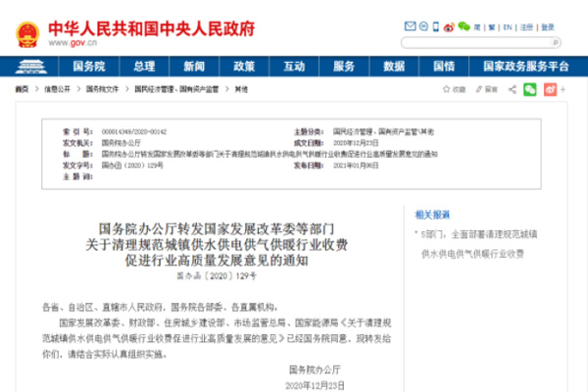Switch to traditional Chinese 繁
This screenshot has height=392, width=588.
click(x=492, y=27)
